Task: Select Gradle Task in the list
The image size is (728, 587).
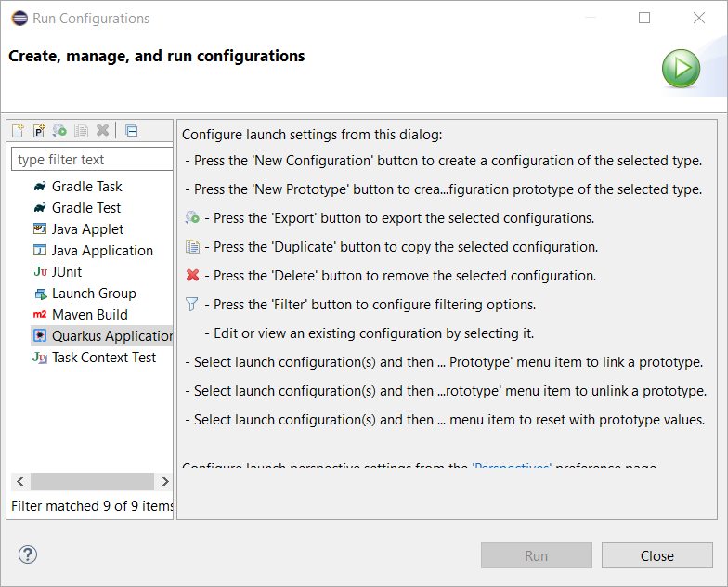Action: tap(86, 187)
